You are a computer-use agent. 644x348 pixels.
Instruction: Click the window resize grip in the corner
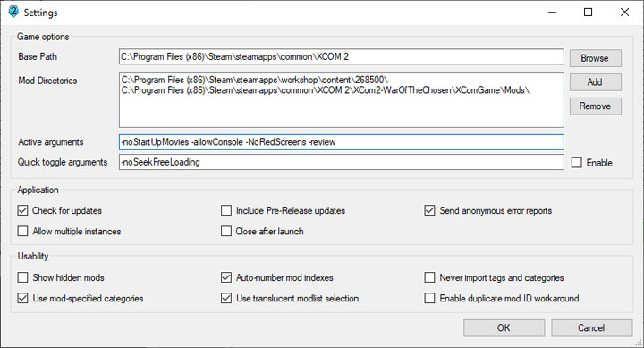(639, 343)
